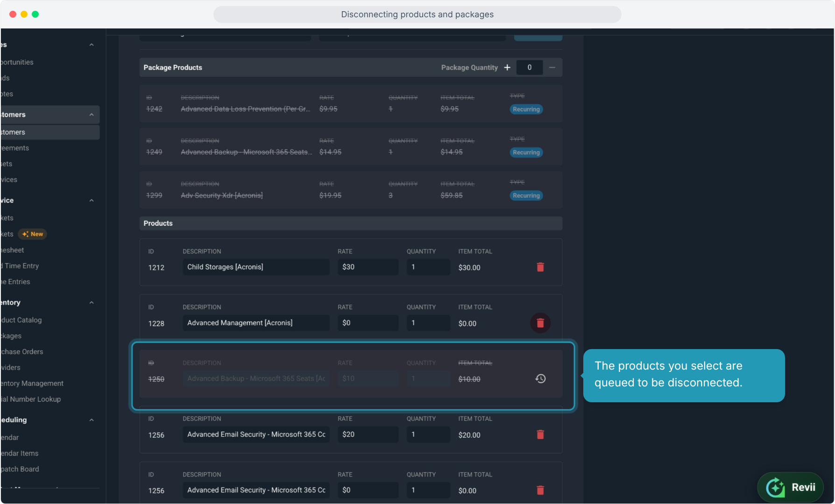Click the $30.00 item total
The image size is (835, 504).
[x=469, y=267]
